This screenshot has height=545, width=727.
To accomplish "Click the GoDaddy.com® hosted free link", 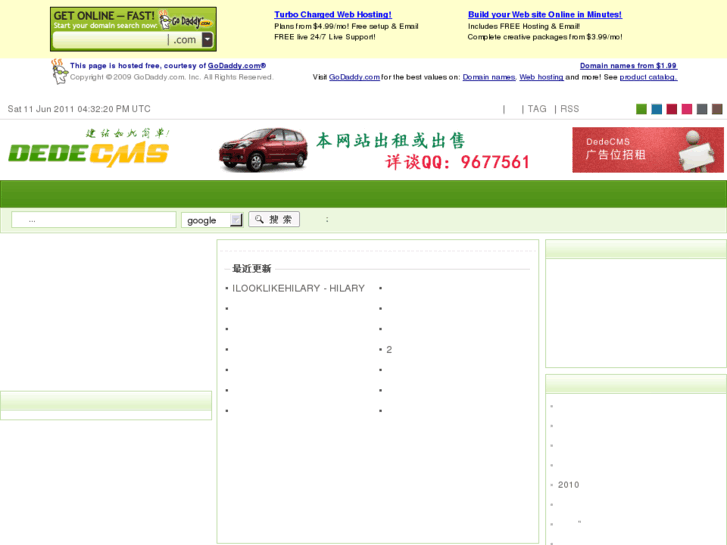I will click(x=236, y=66).
